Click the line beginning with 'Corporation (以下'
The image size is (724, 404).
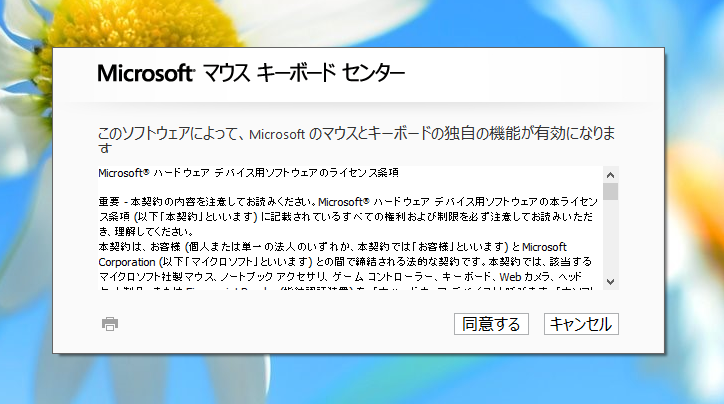[x=345, y=262]
